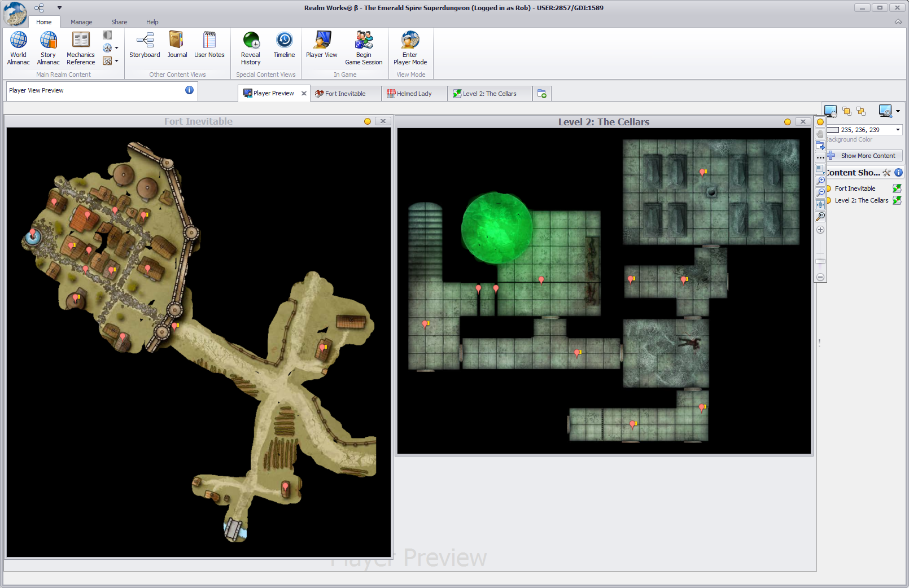Viewport: 909px width, 588px height.
Task: Click the info icon beside Content Shown header
Action: [898, 173]
